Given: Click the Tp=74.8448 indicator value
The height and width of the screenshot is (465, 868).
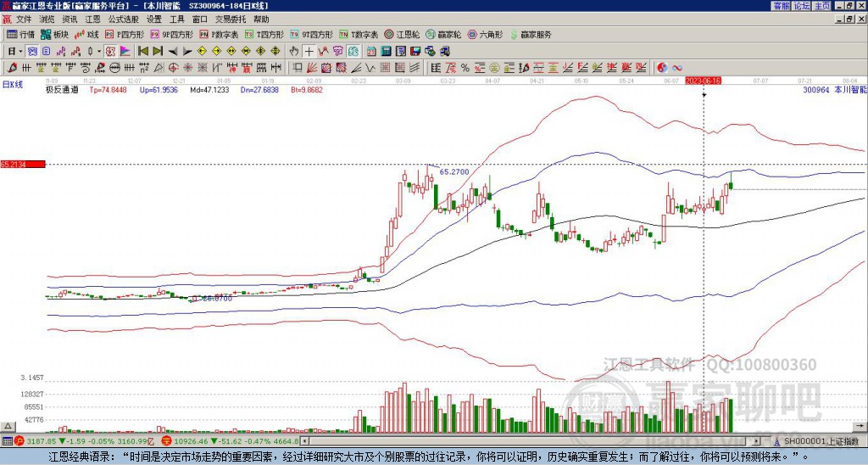Looking at the screenshot, I should [x=108, y=89].
